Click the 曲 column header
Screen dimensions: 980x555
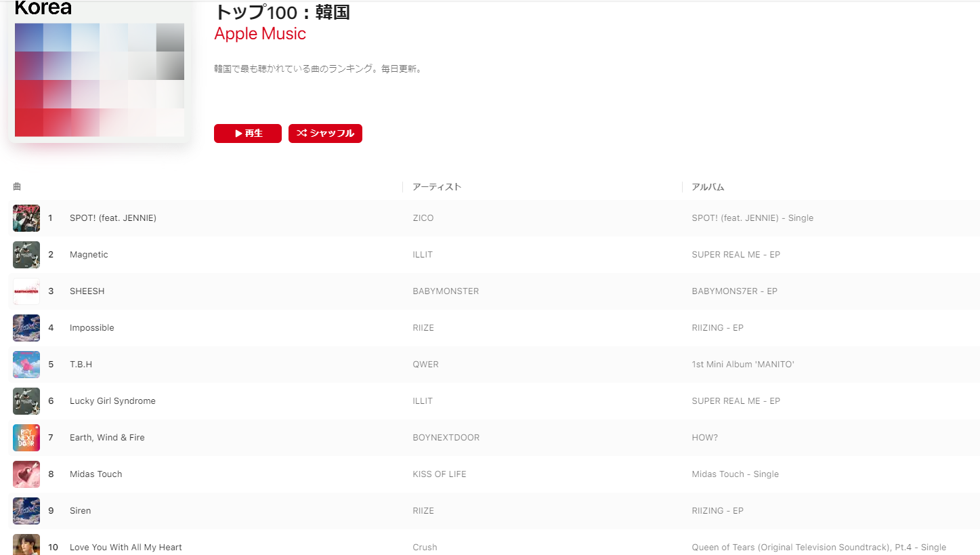(17, 186)
